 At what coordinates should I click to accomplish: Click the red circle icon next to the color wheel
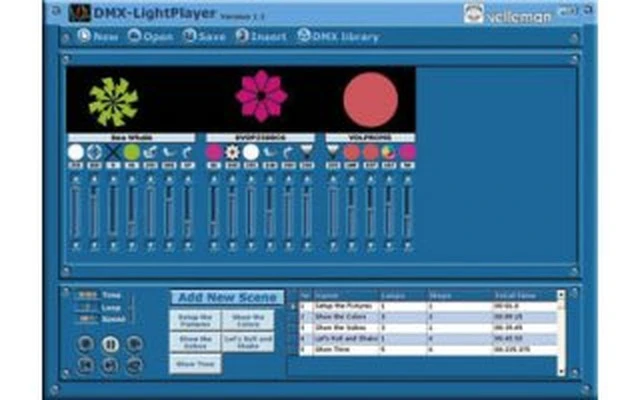coord(370,152)
